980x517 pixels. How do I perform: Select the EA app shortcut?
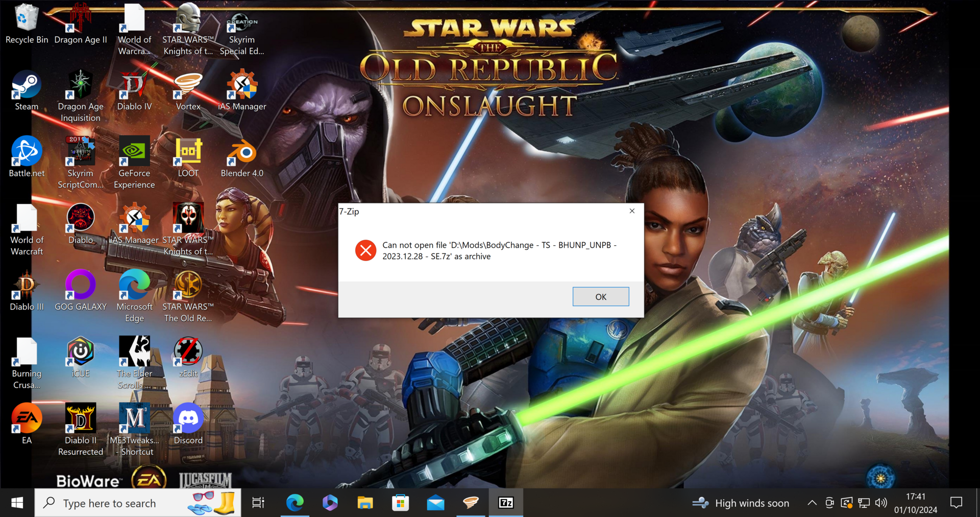click(27, 424)
